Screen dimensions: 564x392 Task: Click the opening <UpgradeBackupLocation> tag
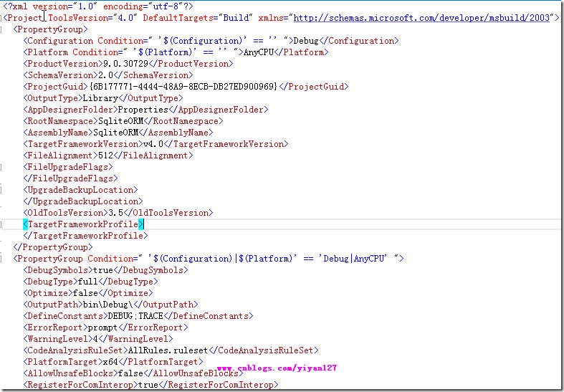pos(80,190)
